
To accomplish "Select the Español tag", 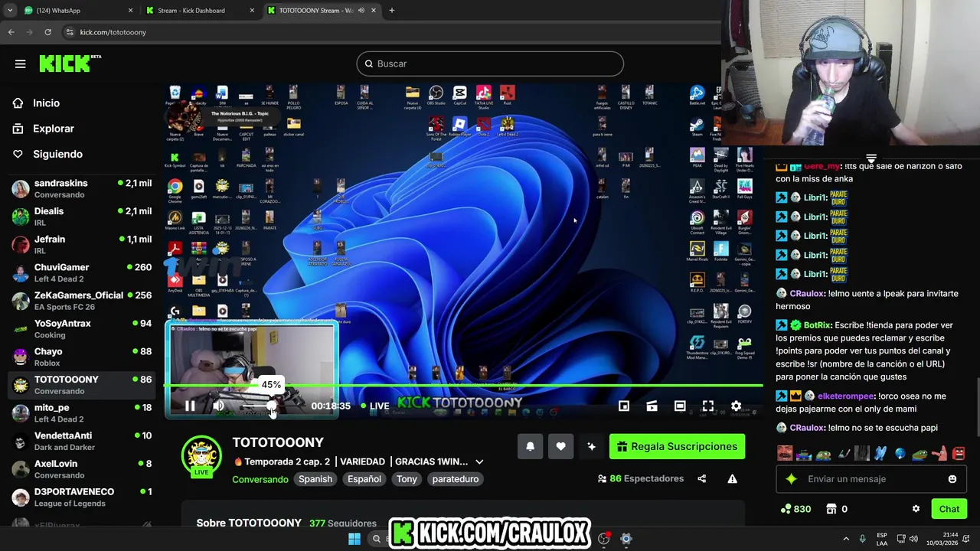I will tap(364, 479).
